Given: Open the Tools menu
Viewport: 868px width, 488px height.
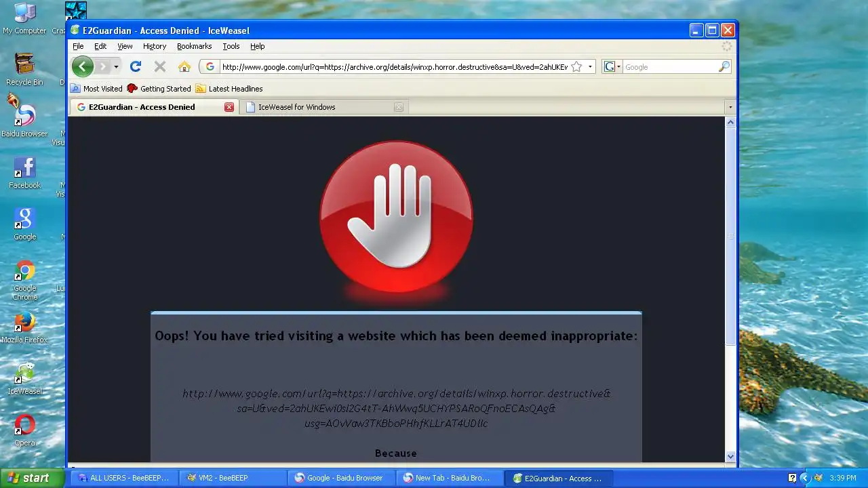Looking at the screenshot, I should (x=231, y=46).
